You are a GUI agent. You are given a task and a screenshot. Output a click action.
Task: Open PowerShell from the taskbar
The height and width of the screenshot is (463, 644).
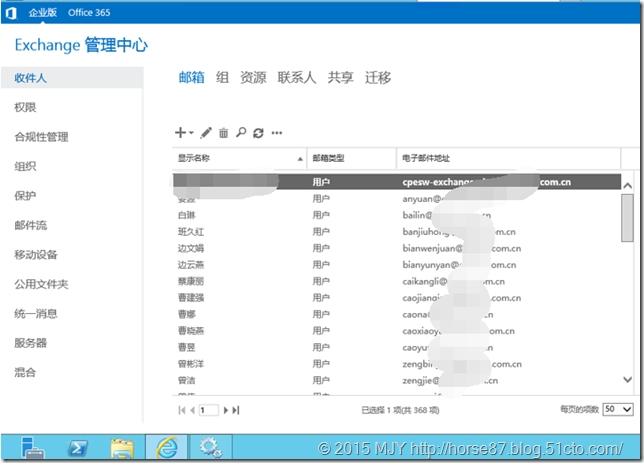78,447
